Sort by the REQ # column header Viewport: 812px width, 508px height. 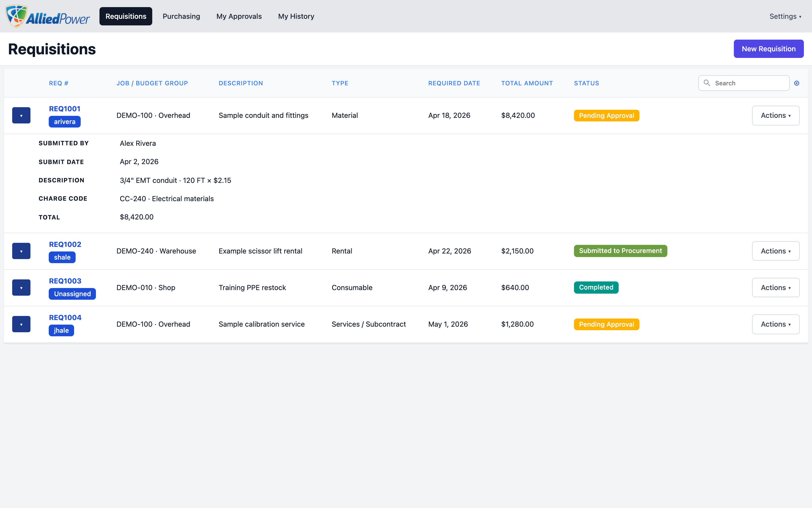pyautogui.click(x=59, y=83)
